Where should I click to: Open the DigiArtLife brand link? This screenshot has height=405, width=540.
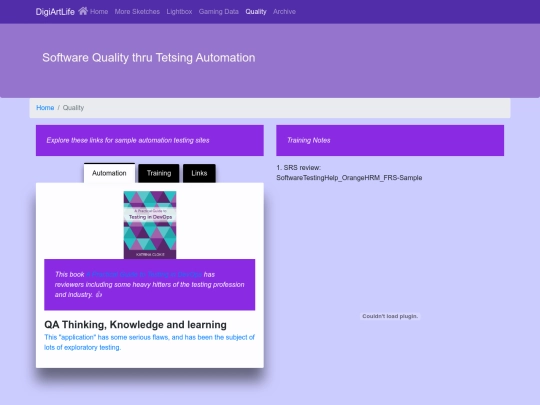coord(55,12)
